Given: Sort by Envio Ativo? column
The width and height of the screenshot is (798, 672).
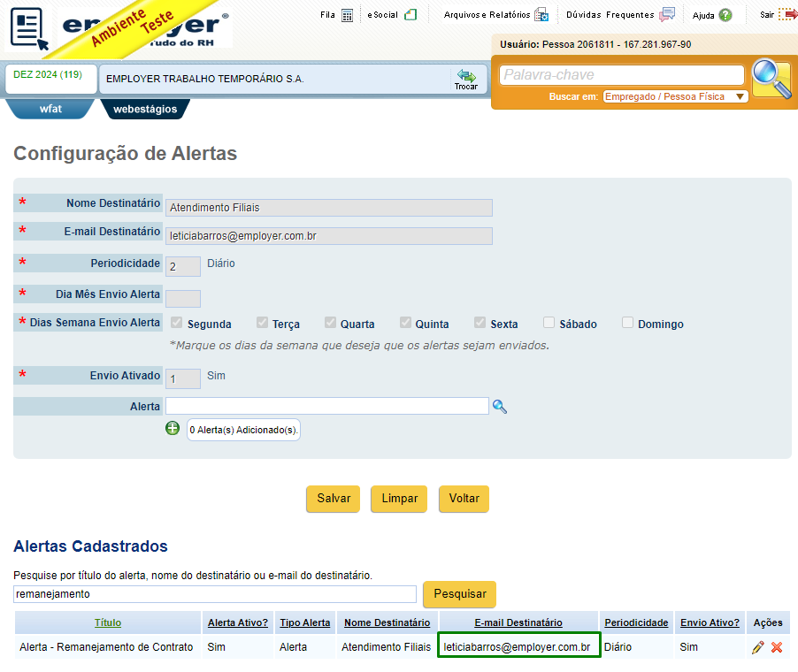Looking at the screenshot, I should (x=710, y=622).
